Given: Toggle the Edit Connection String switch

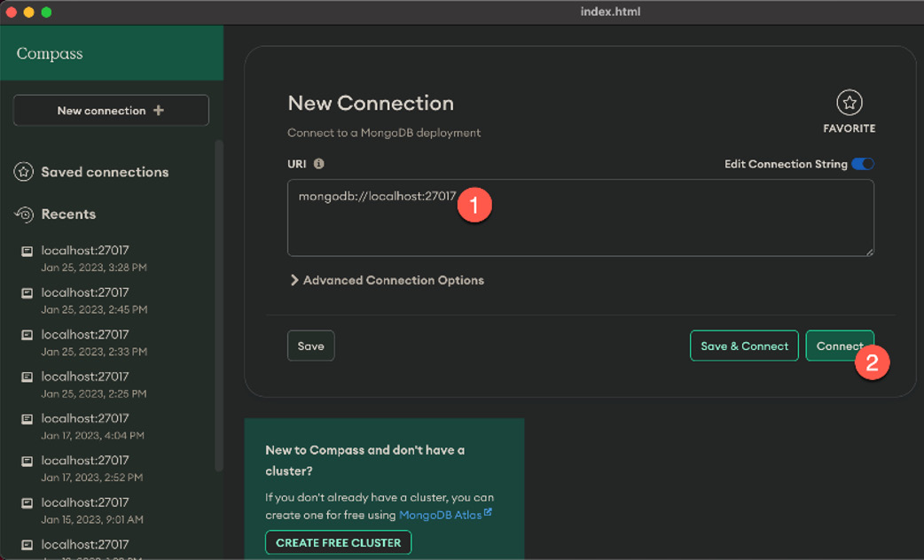Looking at the screenshot, I should point(863,164).
